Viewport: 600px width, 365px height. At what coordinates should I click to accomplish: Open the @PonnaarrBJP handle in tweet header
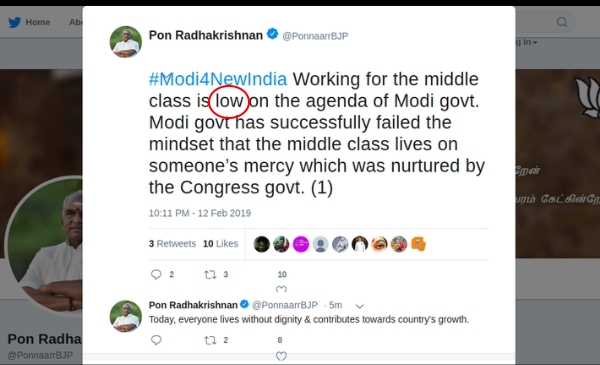[315, 36]
